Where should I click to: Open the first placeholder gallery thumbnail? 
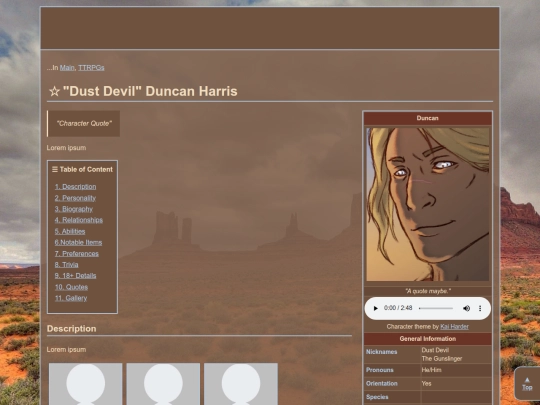[85, 384]
